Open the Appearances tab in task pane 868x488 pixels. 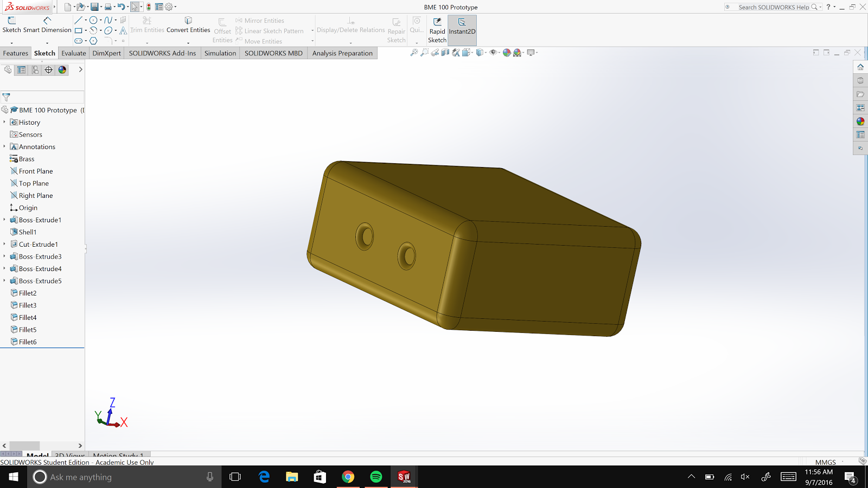click(860, 121)
